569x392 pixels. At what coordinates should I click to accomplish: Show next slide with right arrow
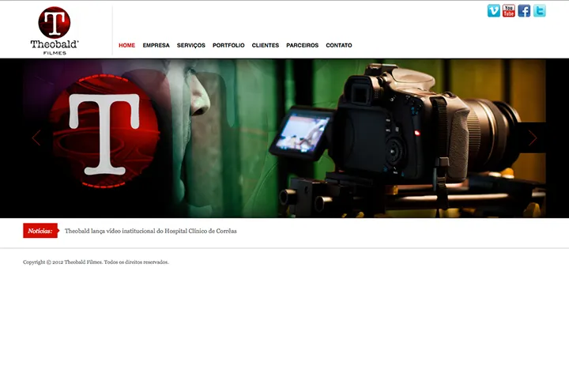[x=533, y=138]
